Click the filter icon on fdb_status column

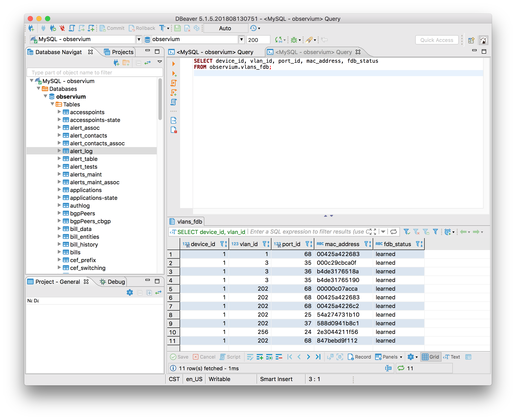click(418, 244)
